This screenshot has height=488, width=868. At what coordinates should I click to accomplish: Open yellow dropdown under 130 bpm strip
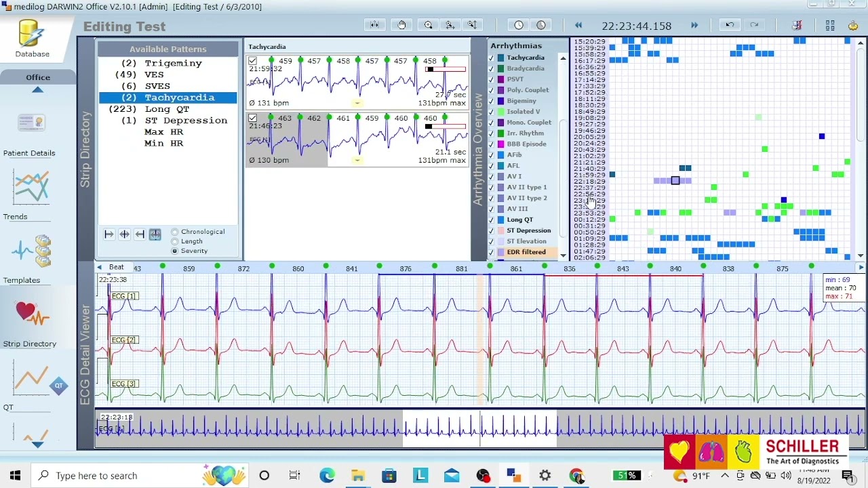point(357,161)
